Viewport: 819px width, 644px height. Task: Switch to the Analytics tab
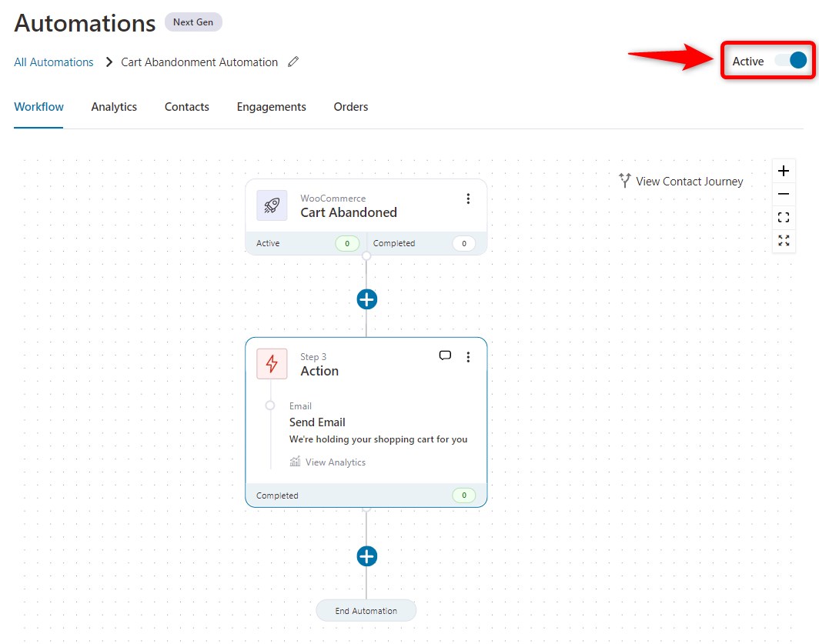pyautogui.click(x=113, y=106)
